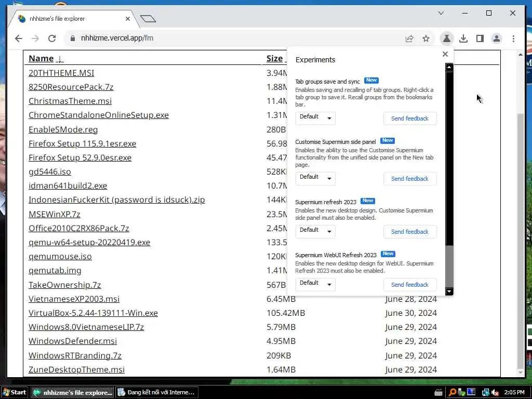
Task: Download idman641build2.exe
Action: click(x=68, y=185)
